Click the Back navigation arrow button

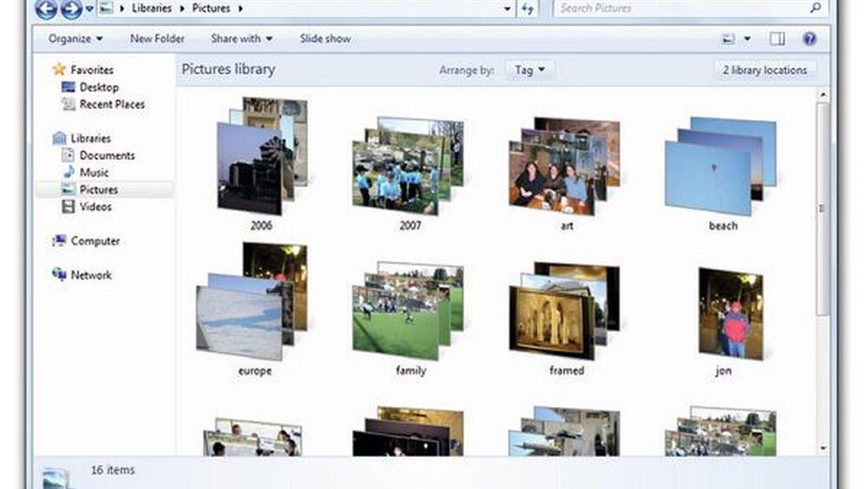click(x=47, y=10)
